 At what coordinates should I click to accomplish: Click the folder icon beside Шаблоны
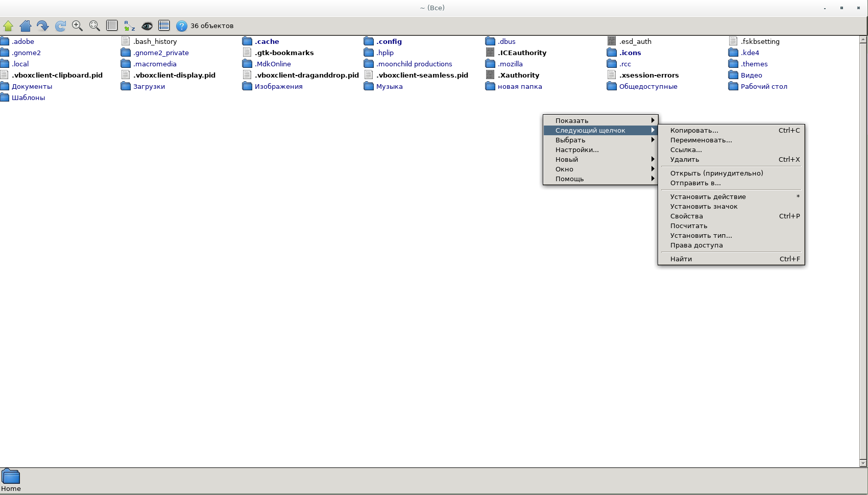pos(5,97)
